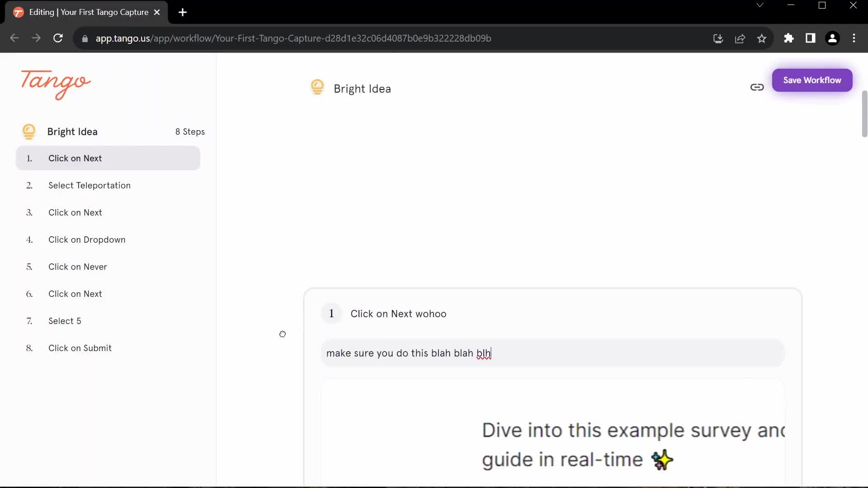Screen dimensions: 868x488
Task: Click Save Workflow button
Action: [x=812, y=79]
